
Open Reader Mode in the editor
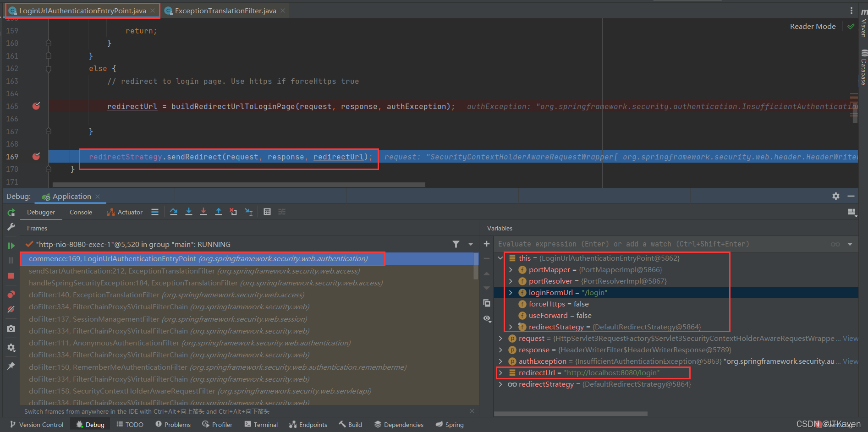pos(812,26)
